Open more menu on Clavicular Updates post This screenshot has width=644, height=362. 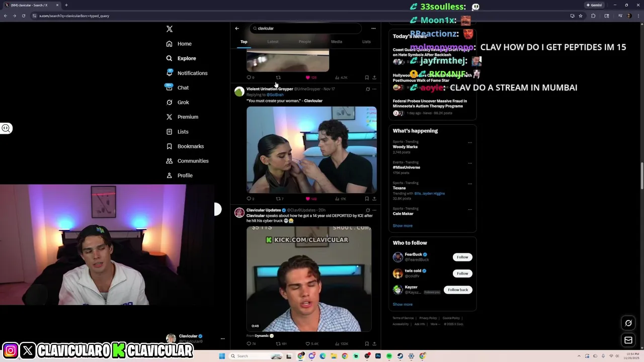pyautogui.click(x=374, y=210)
